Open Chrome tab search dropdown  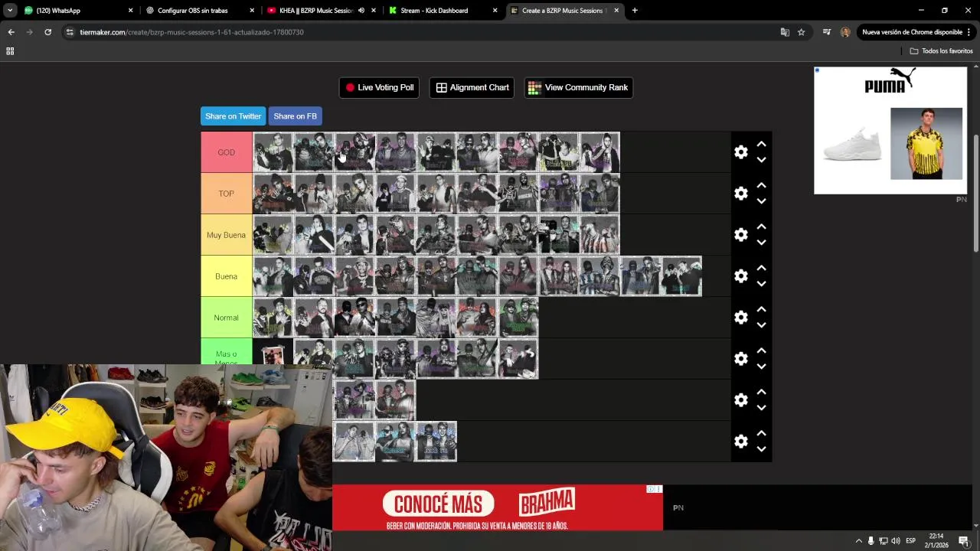10,11
